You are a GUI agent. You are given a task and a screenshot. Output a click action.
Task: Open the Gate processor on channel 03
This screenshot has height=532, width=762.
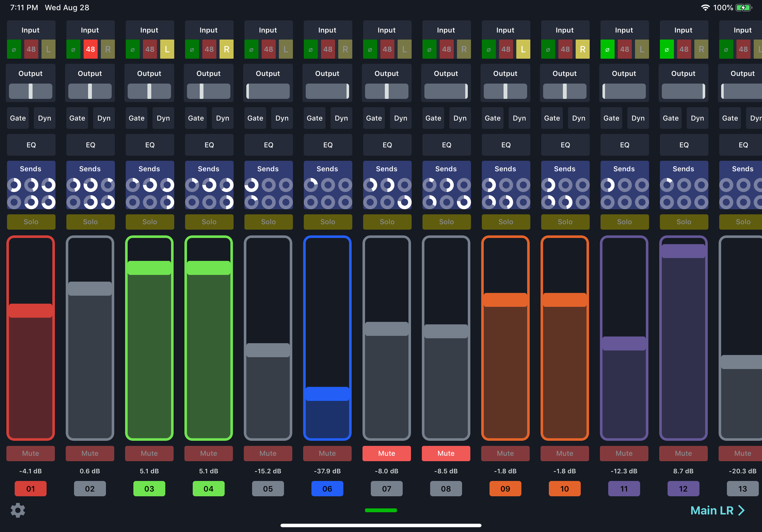(136, 118)
